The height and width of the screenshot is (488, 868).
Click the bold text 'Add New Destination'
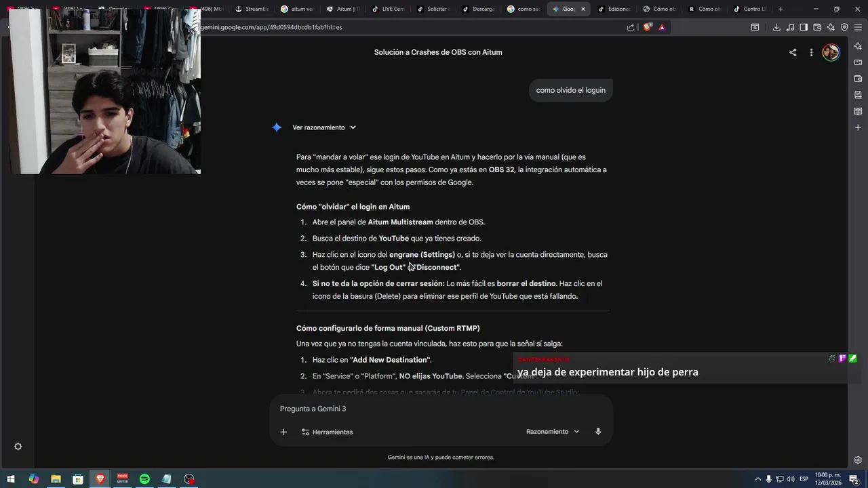click(x=390, y=360)
